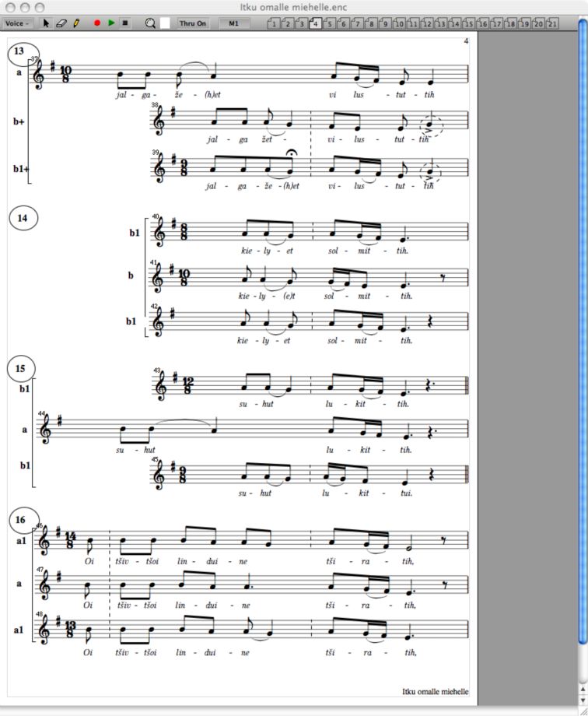
Task: Stop playback with the square button
Action: click(x=125, y=23)
